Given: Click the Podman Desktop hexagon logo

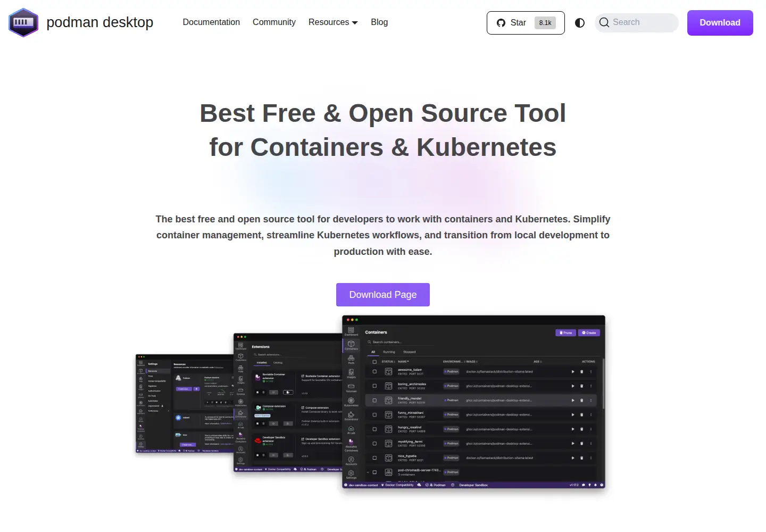Looking at the screenshot, I should click(23, 22).
